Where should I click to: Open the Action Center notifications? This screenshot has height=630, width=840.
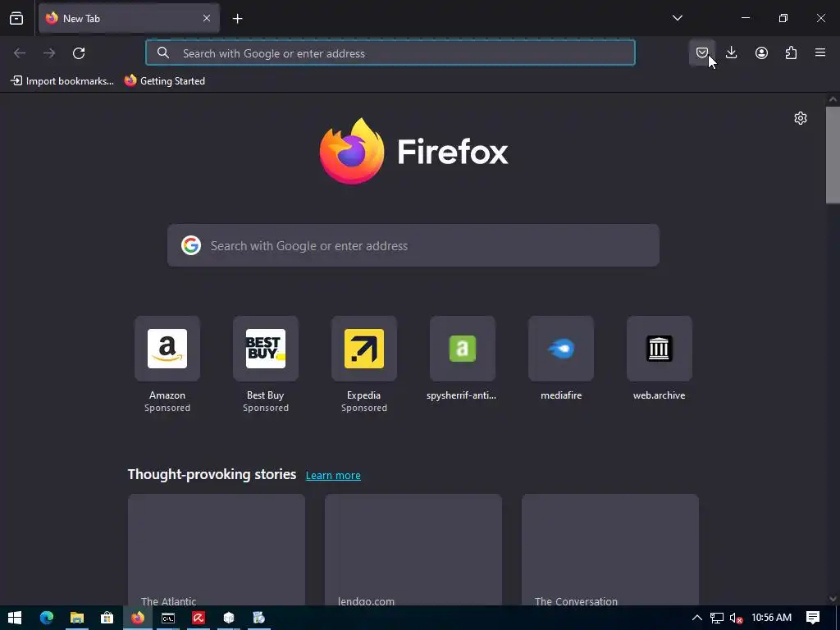pos(813,618)
